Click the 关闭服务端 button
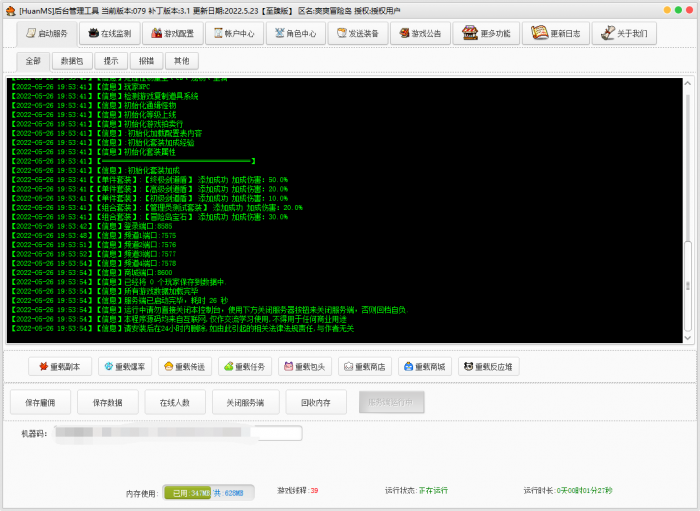Image resolution: width=700 pixels, height=511 pixels. point(246,403)
